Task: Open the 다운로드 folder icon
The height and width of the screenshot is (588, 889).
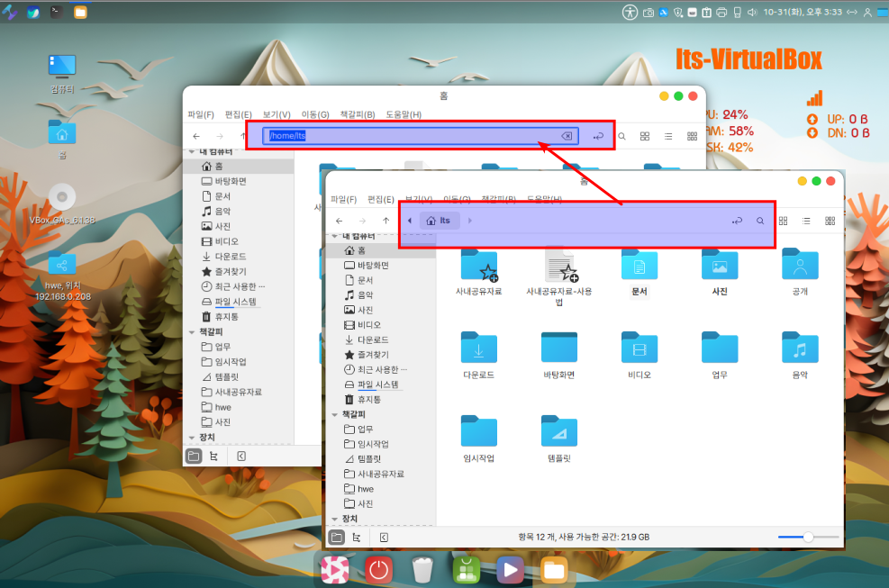Action: point(479,348)
